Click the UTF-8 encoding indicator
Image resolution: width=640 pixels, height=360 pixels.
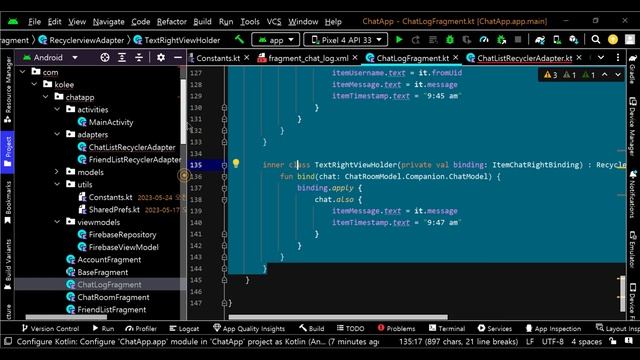(553, 341)
